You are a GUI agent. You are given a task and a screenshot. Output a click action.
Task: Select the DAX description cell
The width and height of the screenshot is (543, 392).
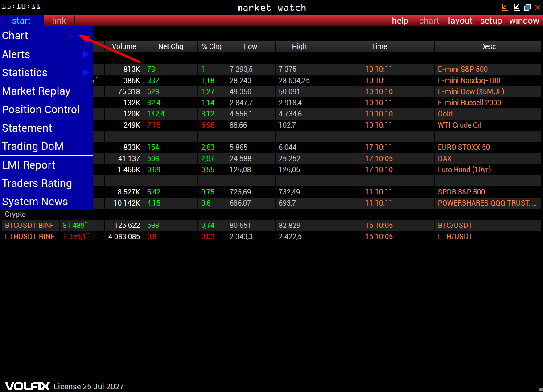coord(488,158)
